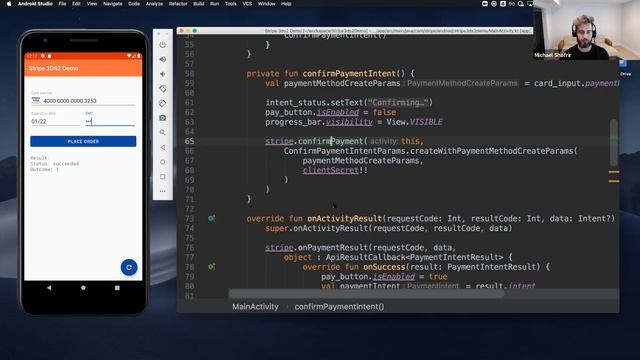The width and height of the screenshot is (640, 360).
Task: Open the Run menu
Action: (x=214, y=4)
